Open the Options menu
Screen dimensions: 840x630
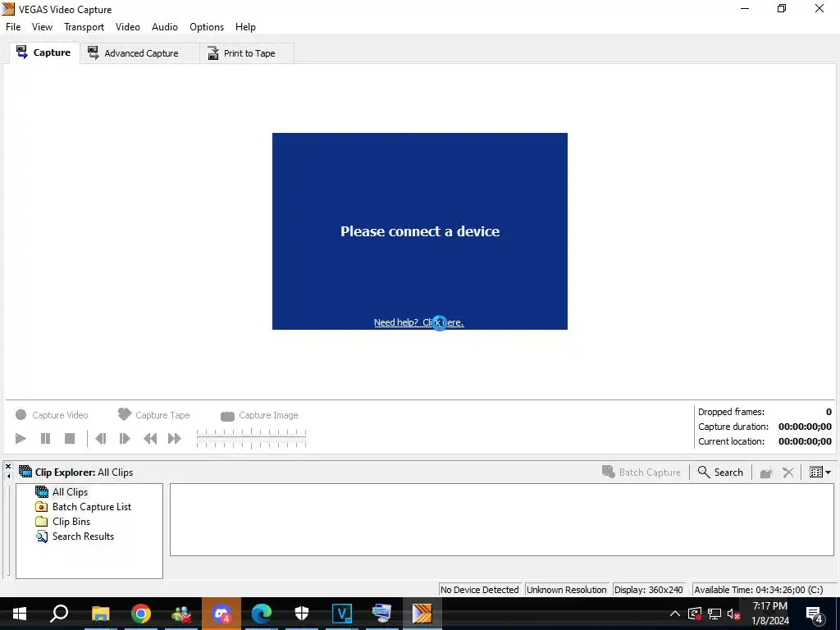pyautogui.click(x=206, y=27)
